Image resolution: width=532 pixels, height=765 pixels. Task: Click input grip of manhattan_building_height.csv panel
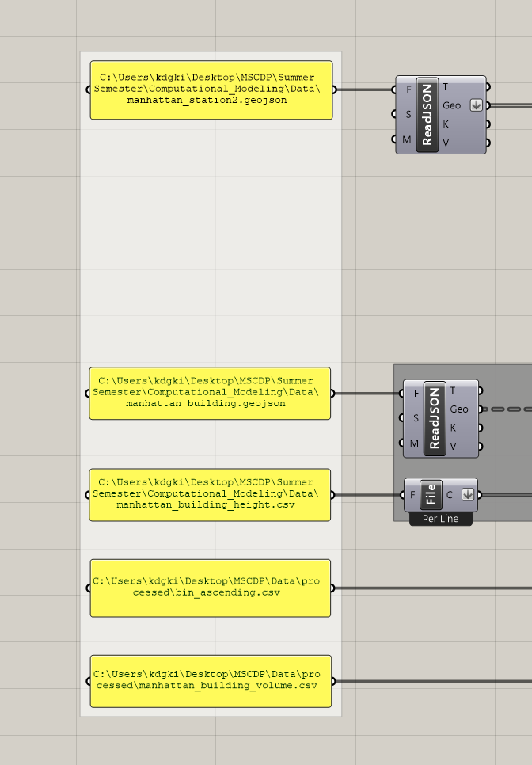click(88, 495)
